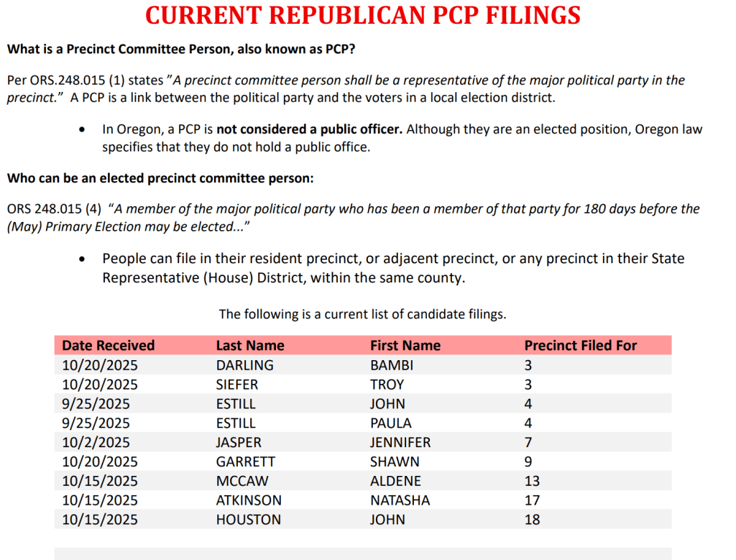Select the MCCAW last name cell
This screenshot has height=560, width=736.
click(241, 481)
